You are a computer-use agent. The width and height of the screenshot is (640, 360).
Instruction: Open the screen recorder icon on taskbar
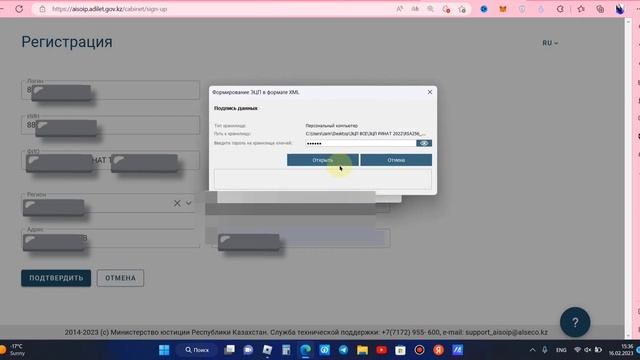pos(419,350)
